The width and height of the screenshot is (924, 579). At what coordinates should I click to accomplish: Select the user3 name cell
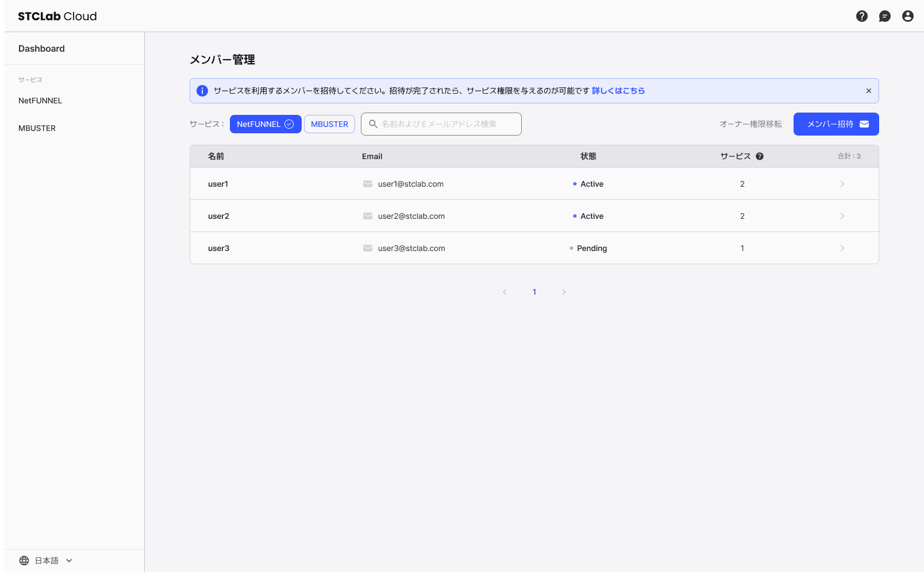[218, 248]
